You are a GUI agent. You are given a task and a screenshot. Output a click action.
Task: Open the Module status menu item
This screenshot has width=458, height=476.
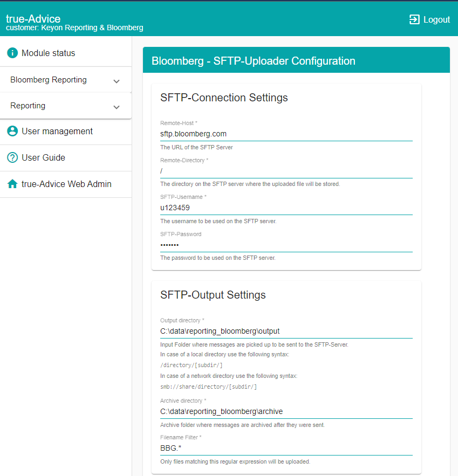coord(66,53)
